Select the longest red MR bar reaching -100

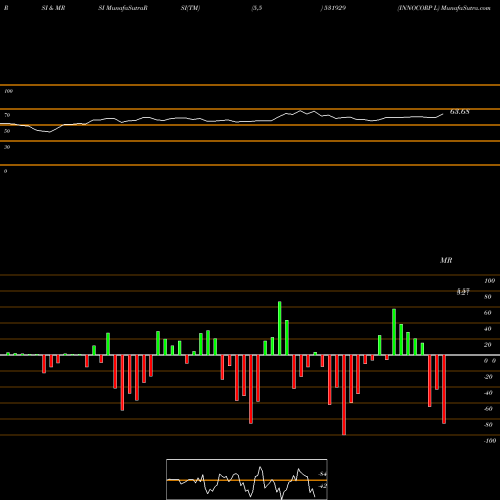[344, 395]
